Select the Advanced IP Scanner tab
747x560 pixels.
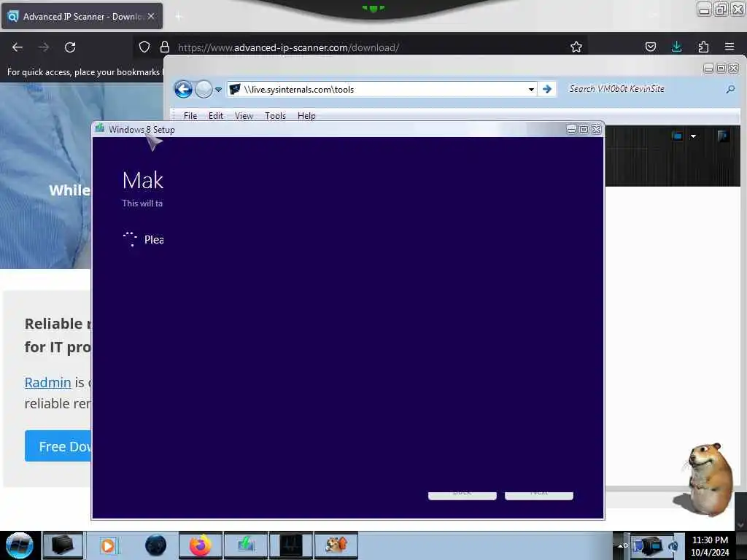[82, 16]
